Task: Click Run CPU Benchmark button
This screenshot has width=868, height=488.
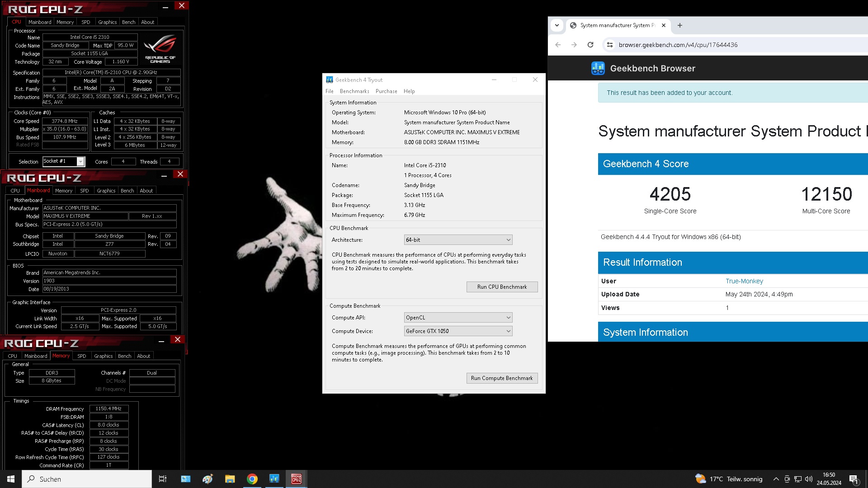Action: pyautogui.click(x=502, y=287)
